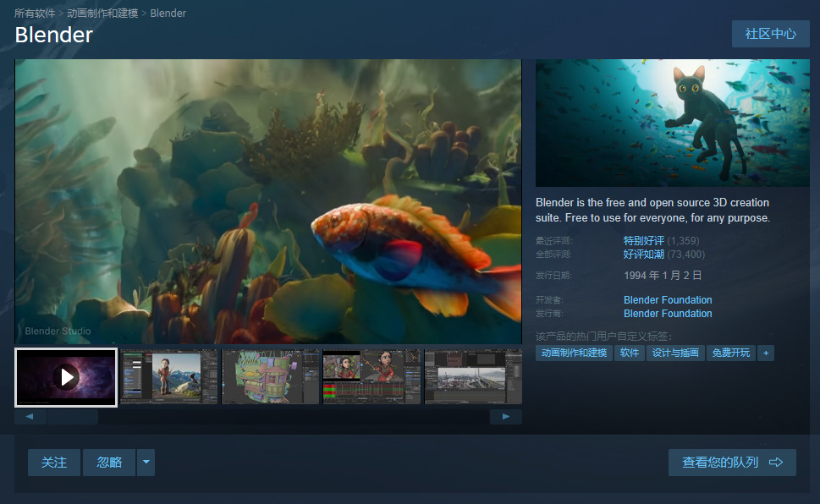The width and height of the screenshot is (820, 504).
Task: Go to 所有软件 breadcrumb link
Action: tap(35, 13)
